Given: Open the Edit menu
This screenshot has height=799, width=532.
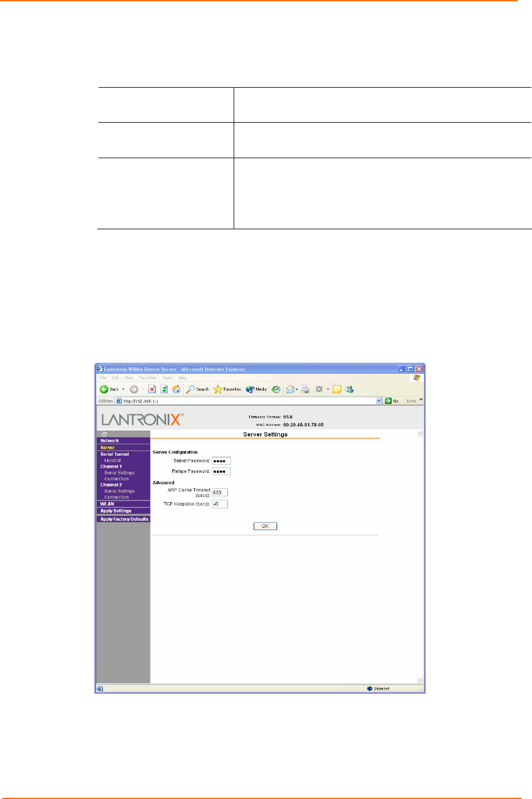Looking at the screenshot, I should [115, 378].
